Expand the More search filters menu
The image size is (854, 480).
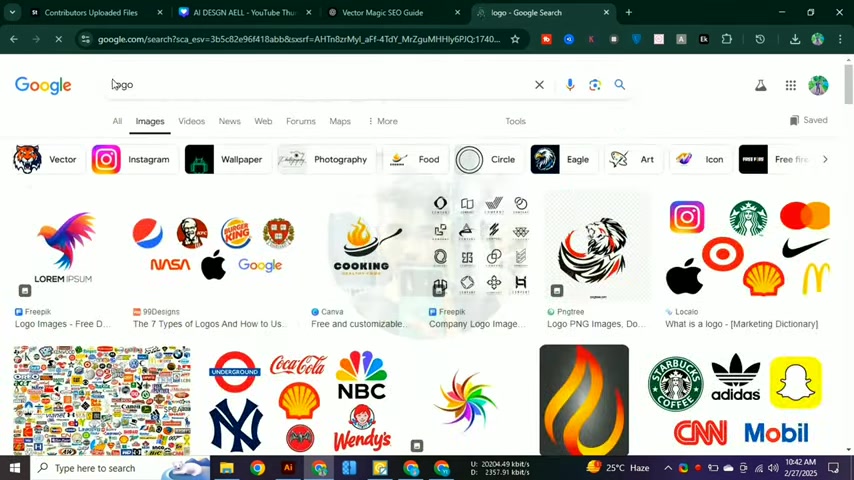click(383, 121)
